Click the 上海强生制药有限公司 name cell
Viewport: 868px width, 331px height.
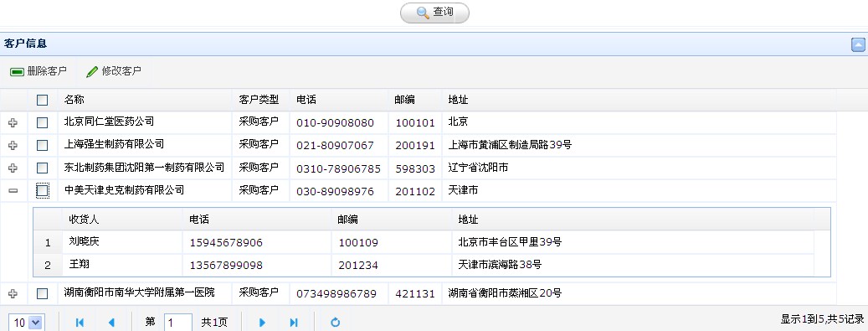coord(145,145)
